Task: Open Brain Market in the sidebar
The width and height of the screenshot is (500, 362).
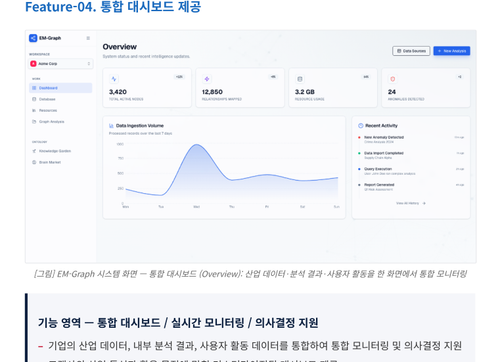Action: [x=61, y=162]
